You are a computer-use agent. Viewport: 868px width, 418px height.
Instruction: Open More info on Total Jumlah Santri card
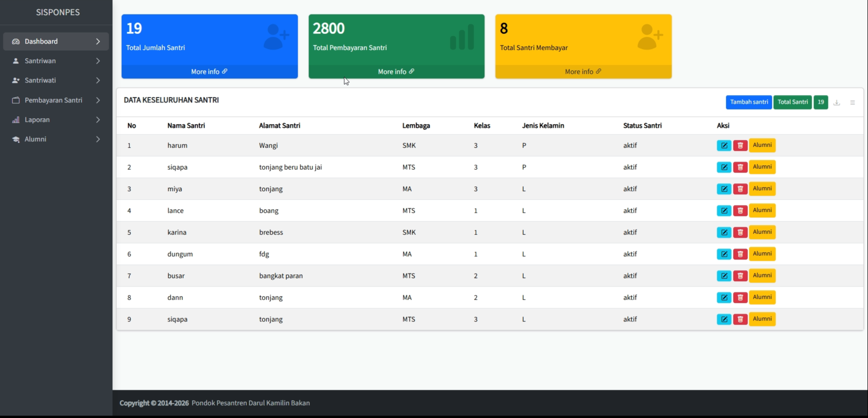tap(209, 72)
